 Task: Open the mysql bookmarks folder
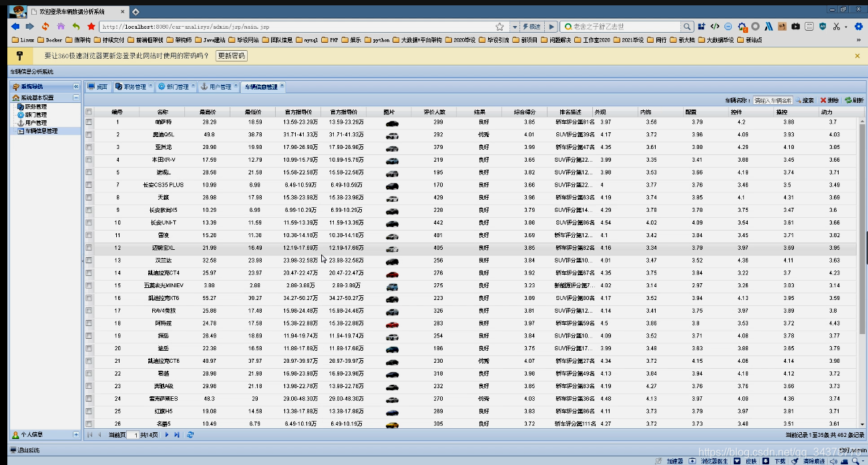click(x=307, y=40)
